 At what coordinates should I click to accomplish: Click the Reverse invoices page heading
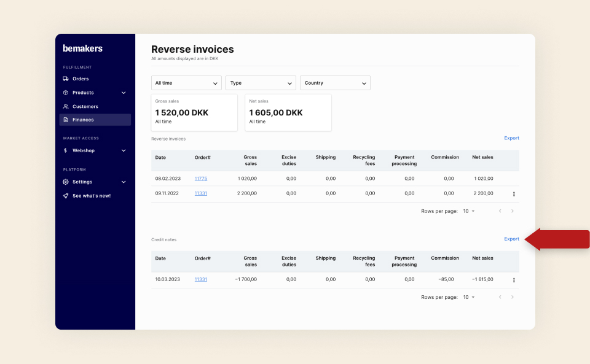192,49
